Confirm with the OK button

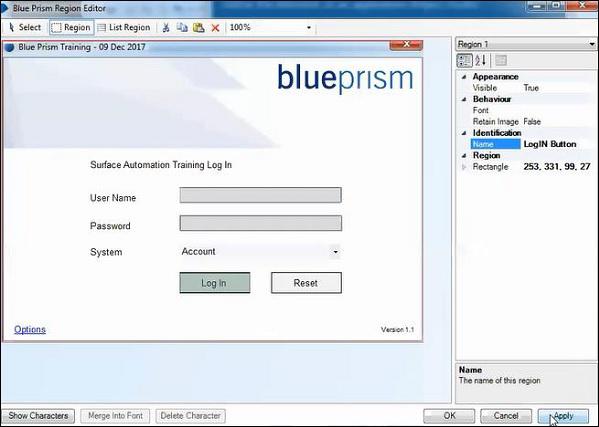[x=449, y=416]
